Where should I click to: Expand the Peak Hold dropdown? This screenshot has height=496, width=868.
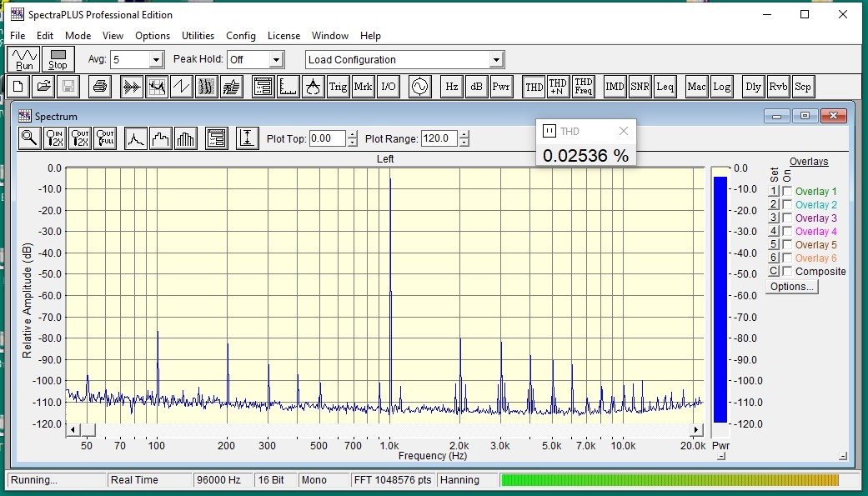click(276, 60)
